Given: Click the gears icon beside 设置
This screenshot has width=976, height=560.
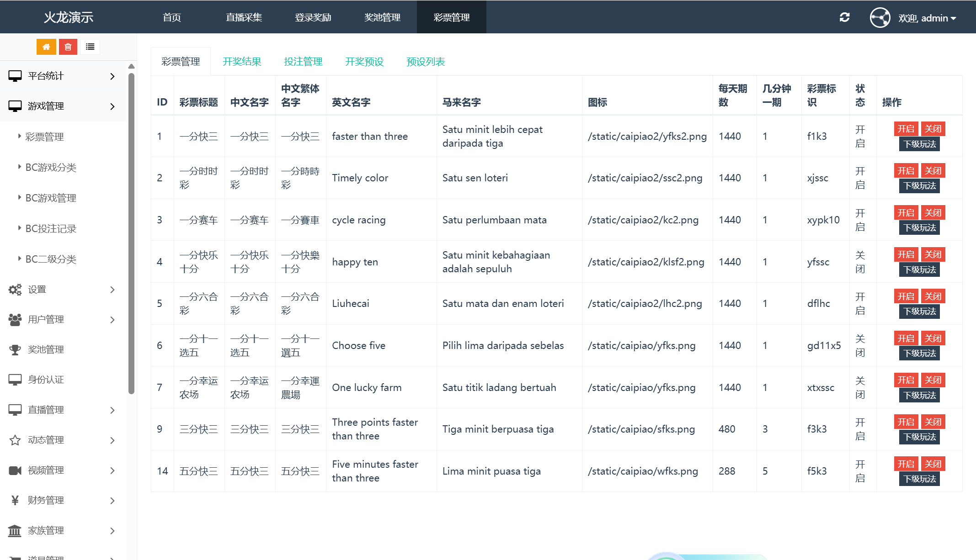Looking at the screenshot, I should click(15, 290).
